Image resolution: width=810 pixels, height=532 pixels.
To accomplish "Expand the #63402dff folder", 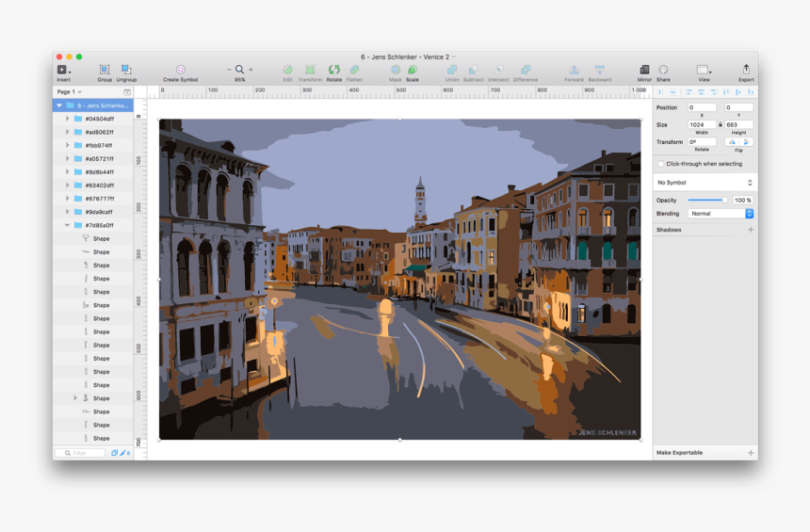I will (67, 185).
